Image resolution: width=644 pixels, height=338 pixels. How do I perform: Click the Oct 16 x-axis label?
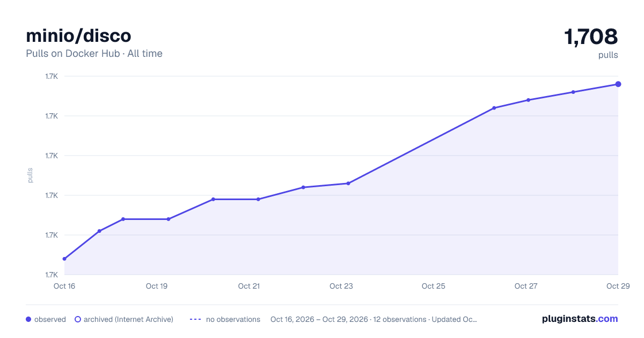pyautogui.click(x=64, y=286)
